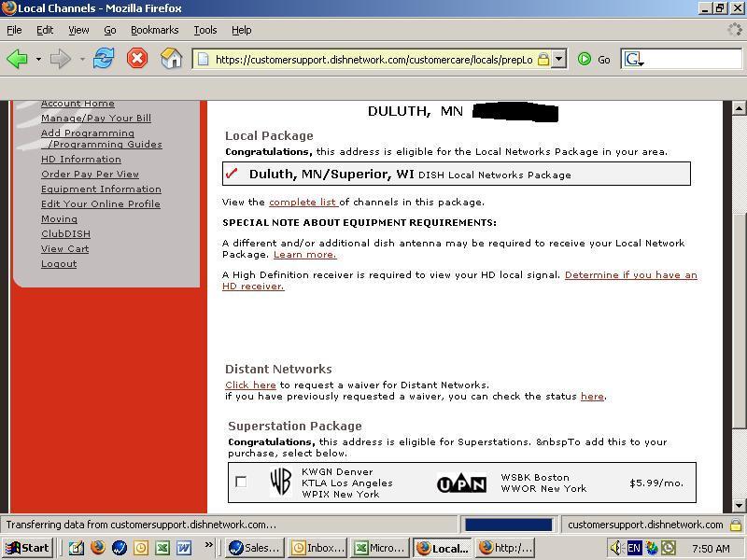
Task: Click the grey Forward arrow button
Action: pyautogui.click(x=61, y=59)
